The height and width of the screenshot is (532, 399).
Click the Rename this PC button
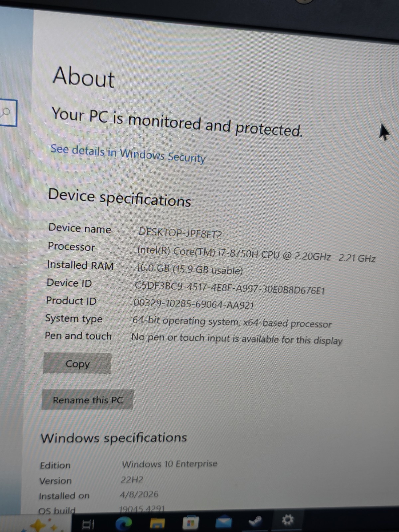[87, 399]
